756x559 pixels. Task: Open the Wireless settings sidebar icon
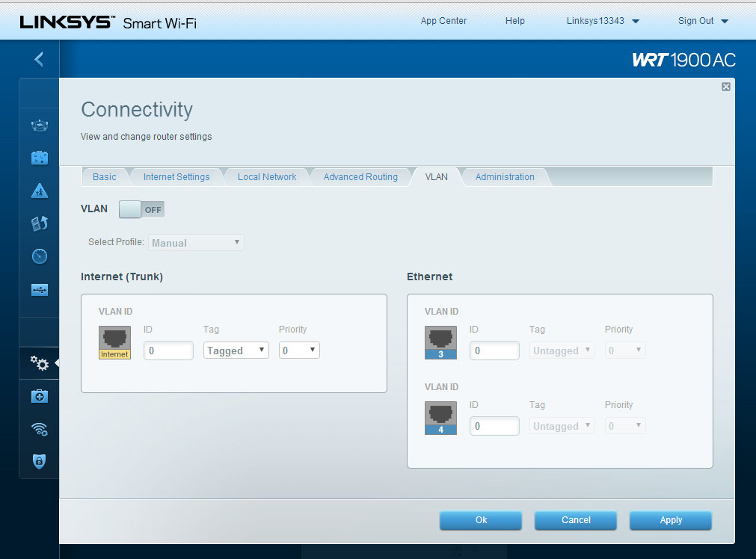point(40,429)
